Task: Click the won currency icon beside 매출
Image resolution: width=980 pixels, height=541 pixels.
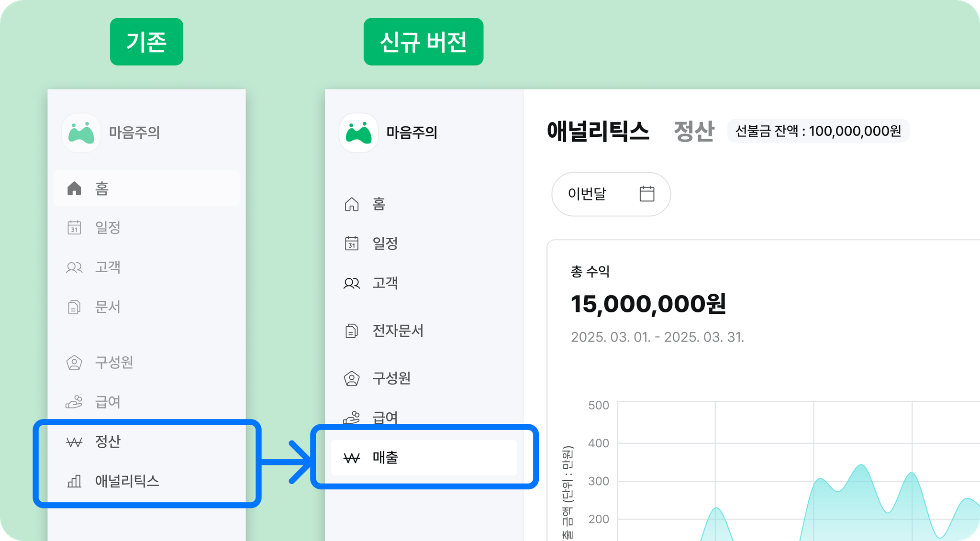Action: (352, 458)
